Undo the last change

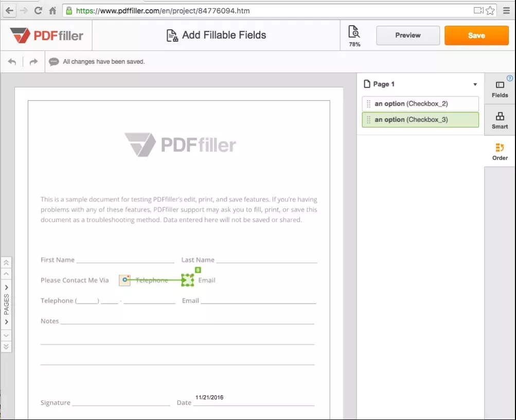[12, 62]
